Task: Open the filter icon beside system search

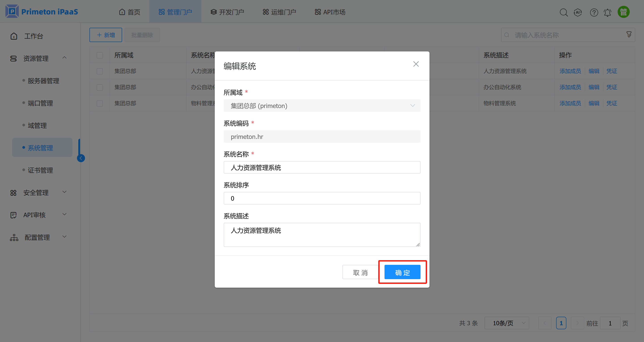Action: (629, 34)
